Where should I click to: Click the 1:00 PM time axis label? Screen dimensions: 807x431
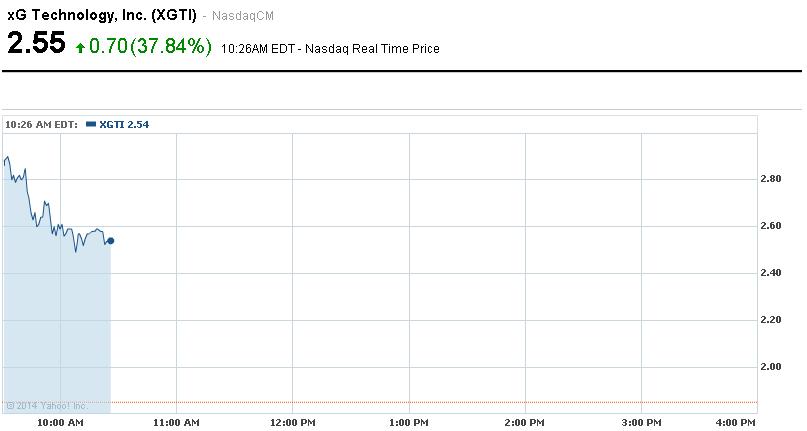click(x=409, y=423)
